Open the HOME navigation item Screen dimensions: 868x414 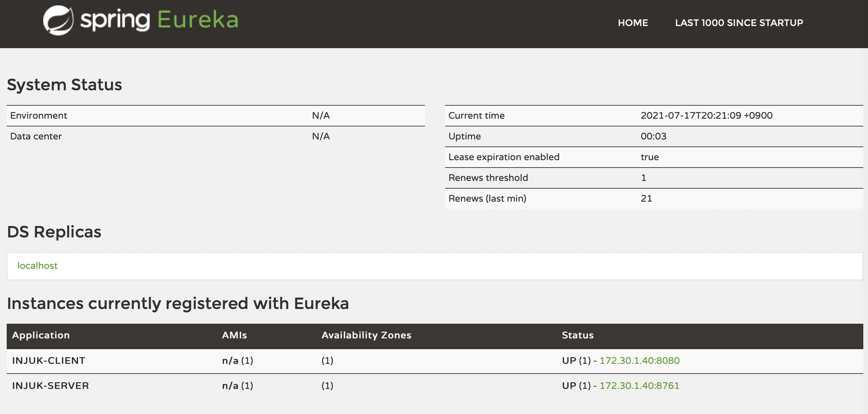click(x=633, y=23)
